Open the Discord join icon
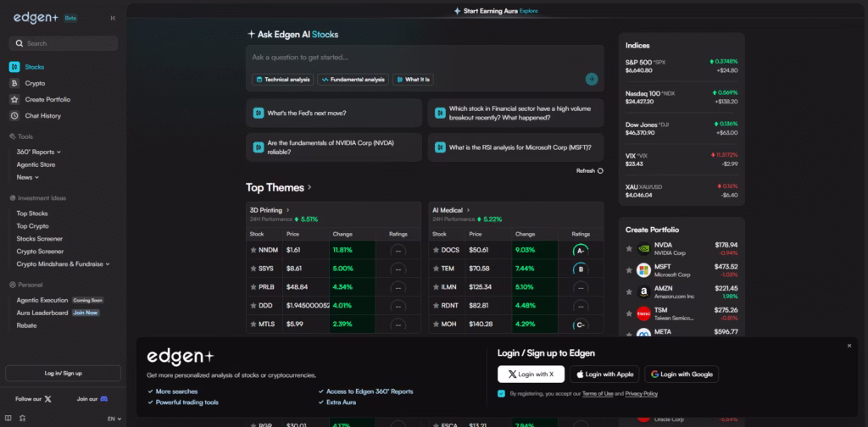This screenshot has height=427, width=868. click(103, 398)
